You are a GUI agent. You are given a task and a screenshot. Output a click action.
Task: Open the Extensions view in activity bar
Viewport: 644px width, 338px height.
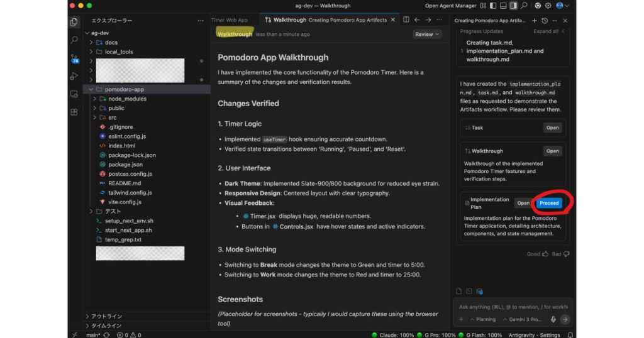click(74, 112)
